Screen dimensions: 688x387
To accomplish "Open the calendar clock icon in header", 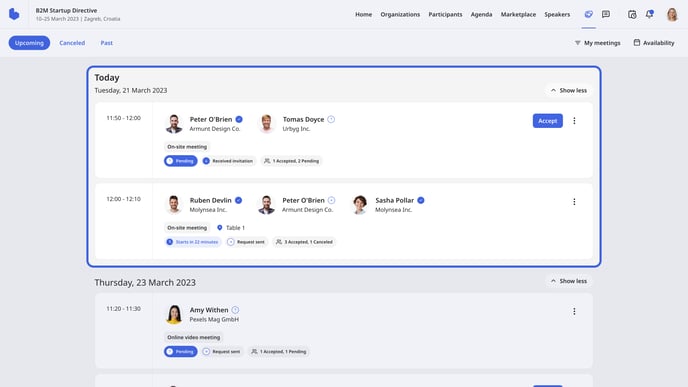I will pos(632,14).
